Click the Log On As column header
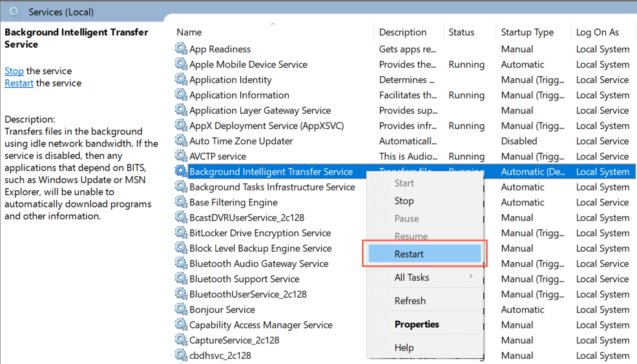The width and height of the screenshot is (637, 364). tap(597, 32)
